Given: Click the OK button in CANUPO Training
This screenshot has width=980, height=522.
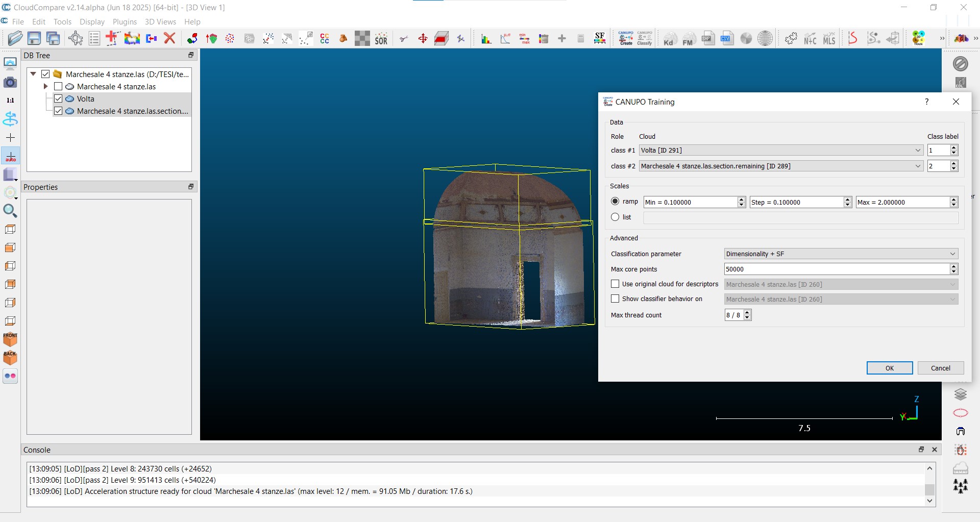Looking at the screenshot, I should click(x=889, y=368).
